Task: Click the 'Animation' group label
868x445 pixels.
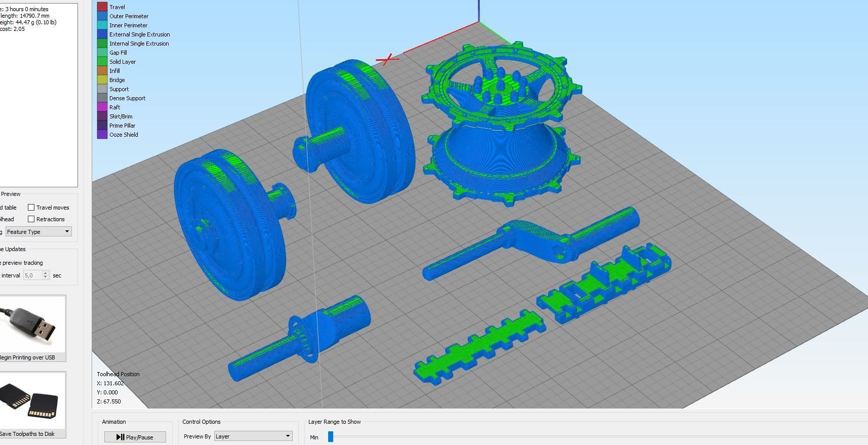Action: click(114, 422)
